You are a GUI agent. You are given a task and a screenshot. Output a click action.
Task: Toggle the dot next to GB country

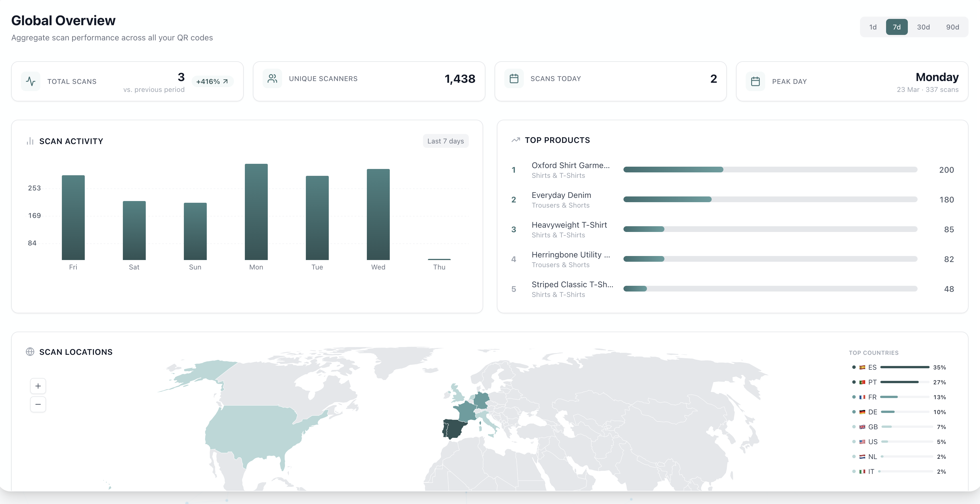coord(855,427)
